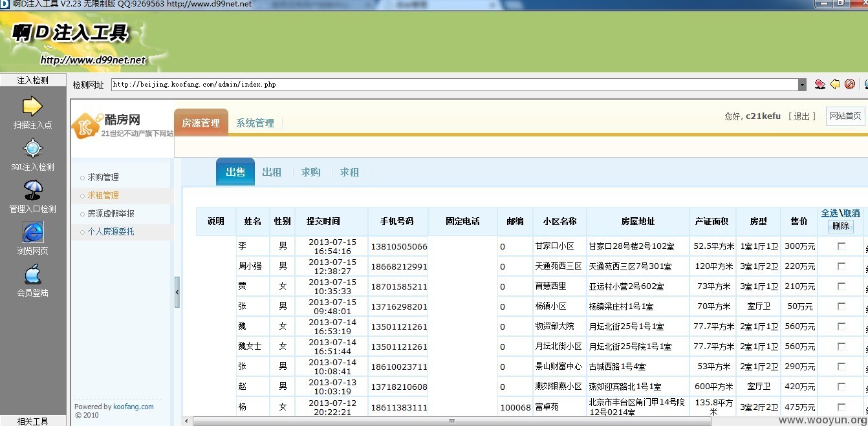Open 个人房源委托 in sidebar
The height and width of the screenshot is (426, 868).
[111, 231]
